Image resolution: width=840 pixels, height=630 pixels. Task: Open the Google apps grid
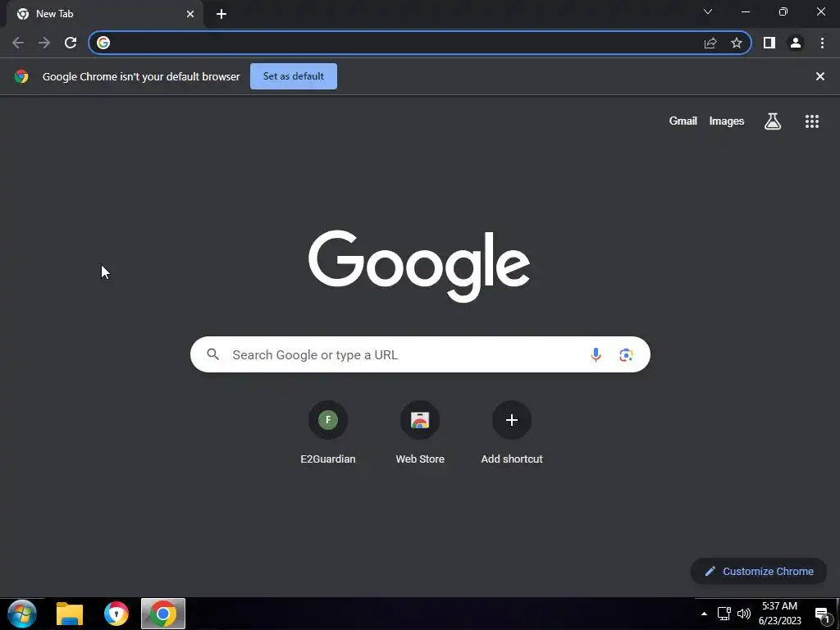pos(812,121)
